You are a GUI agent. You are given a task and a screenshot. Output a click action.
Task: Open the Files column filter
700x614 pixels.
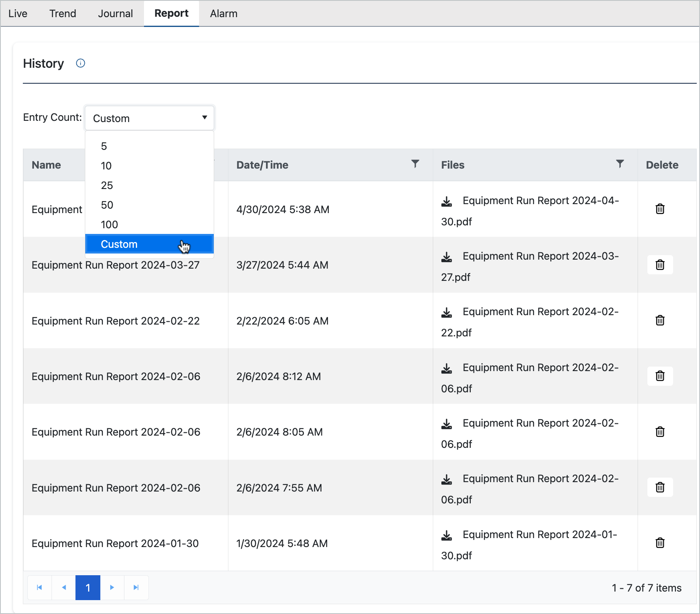[x=620, y=164]
